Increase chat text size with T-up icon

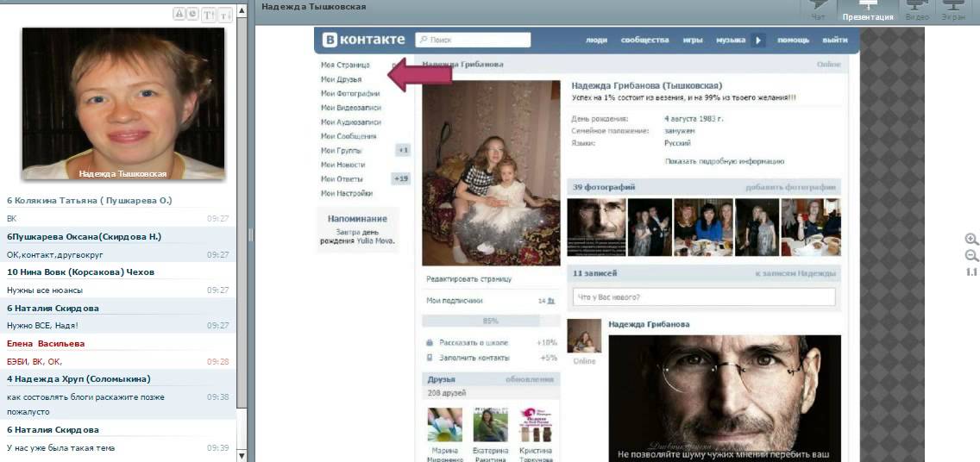(x=209, y=14)
